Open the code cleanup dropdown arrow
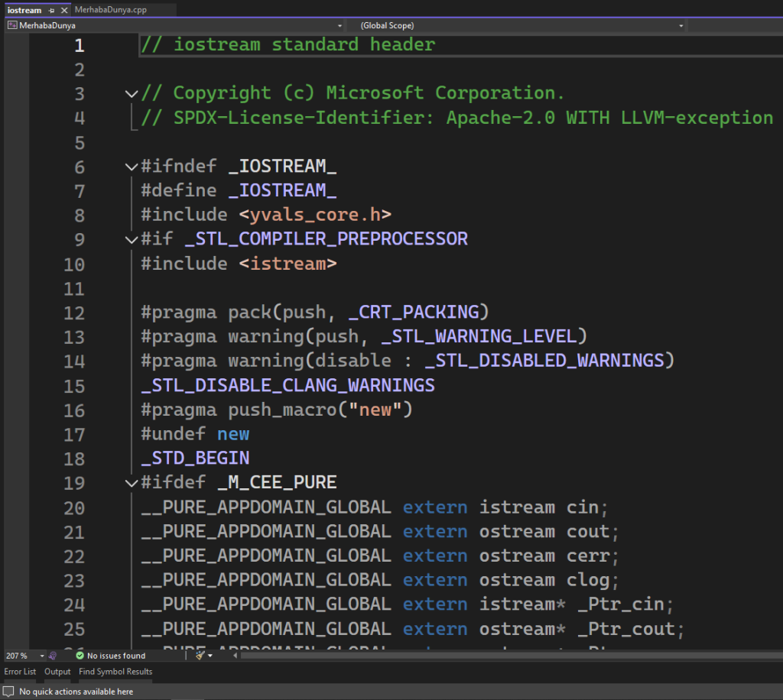Screen dimensions: 783x700 [210, 656]
